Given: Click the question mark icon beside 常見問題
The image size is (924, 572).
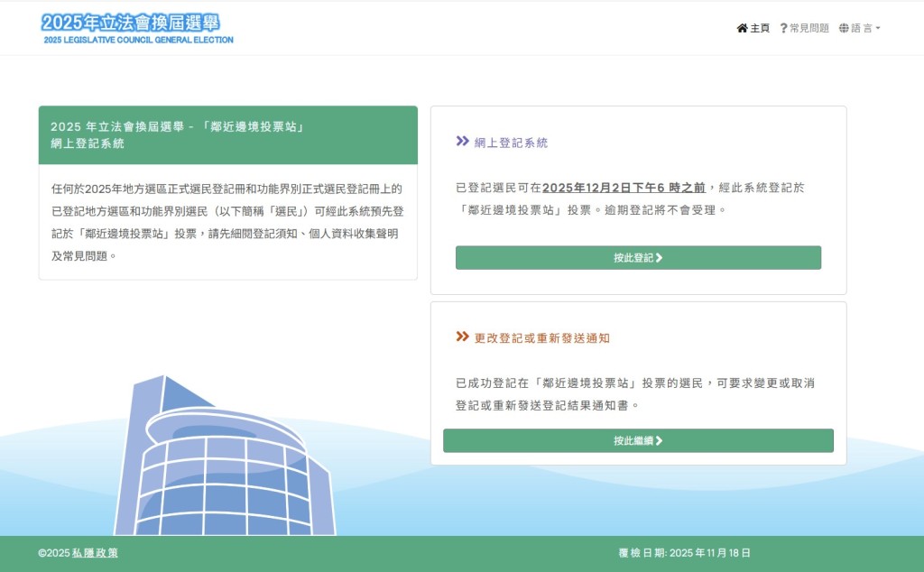Looking at the screenshot, I should click(x=783, y=28).
